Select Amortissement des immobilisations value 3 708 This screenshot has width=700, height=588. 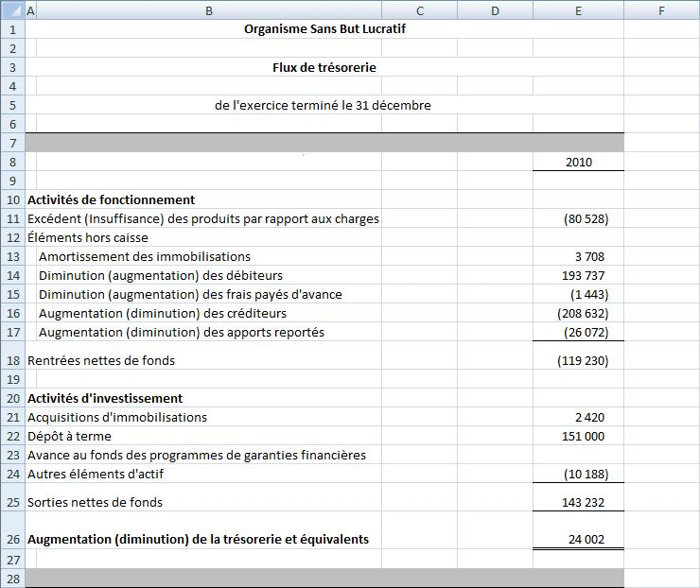click(x=578, y=256)
